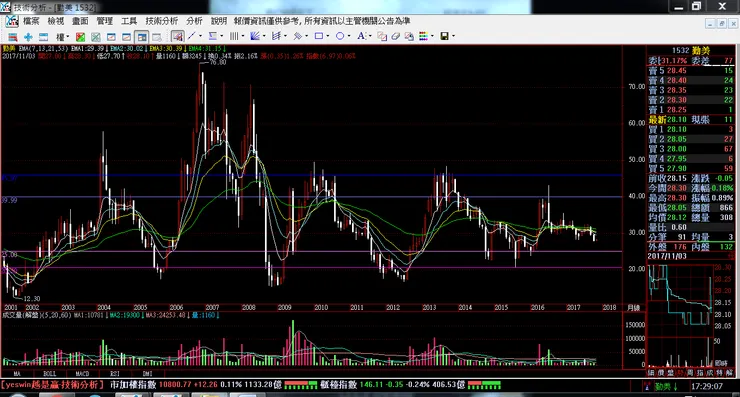740x397 pixels.
Task: Toggle the red-green chart view icon
Action: [80, 37]
